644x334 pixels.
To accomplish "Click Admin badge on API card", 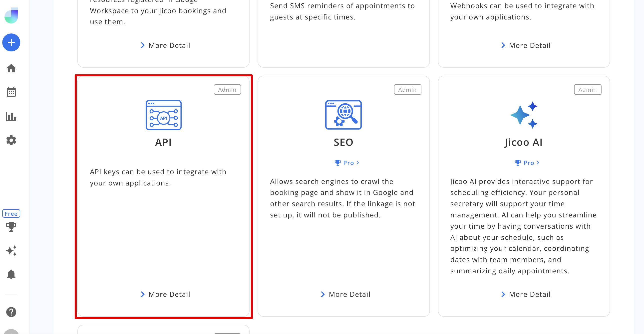I will click(x=227, y=90).
